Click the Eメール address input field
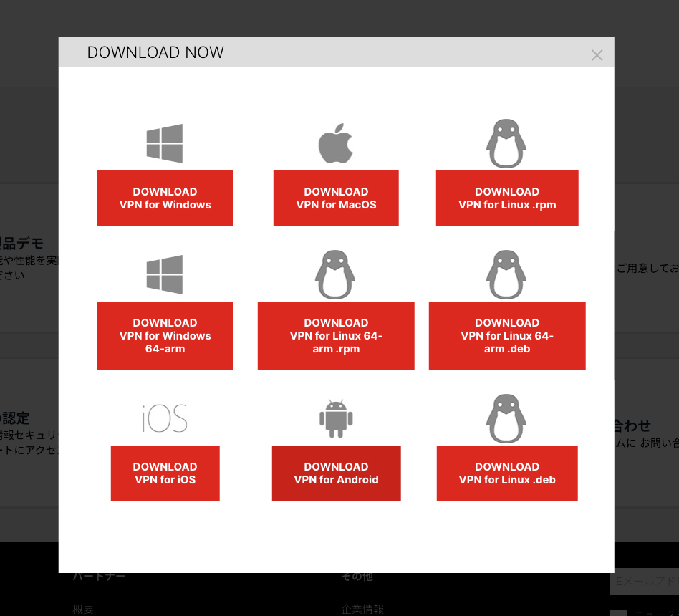 (645, 582)
